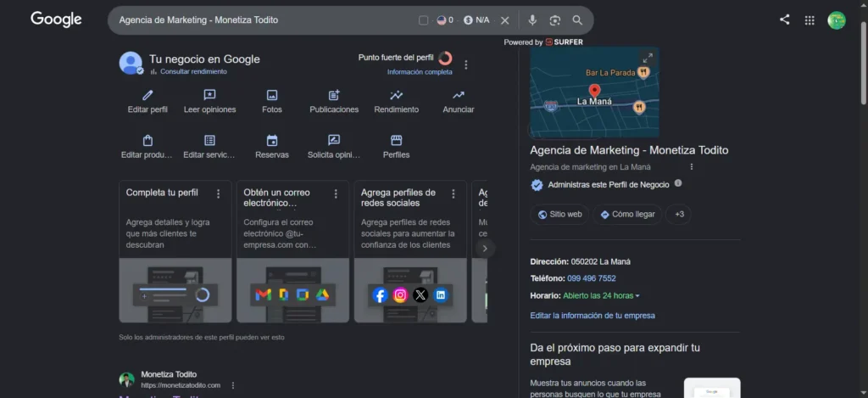Open Editar servicios list icon
Screen dimensions: 868x398
210,140
